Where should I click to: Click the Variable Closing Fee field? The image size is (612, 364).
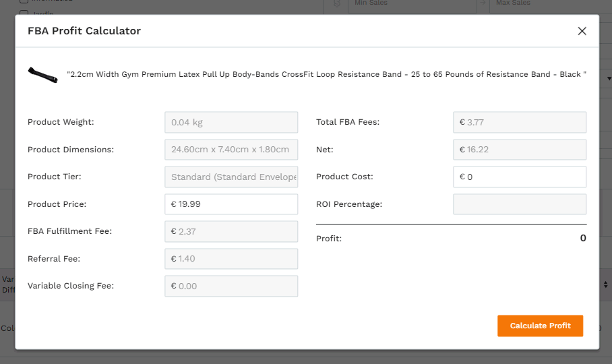(231, 286)
